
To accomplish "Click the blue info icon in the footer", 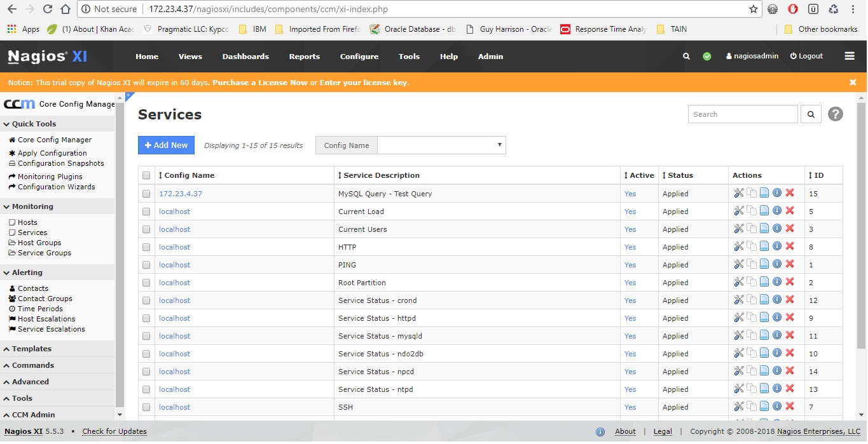I will coord(600,432).
